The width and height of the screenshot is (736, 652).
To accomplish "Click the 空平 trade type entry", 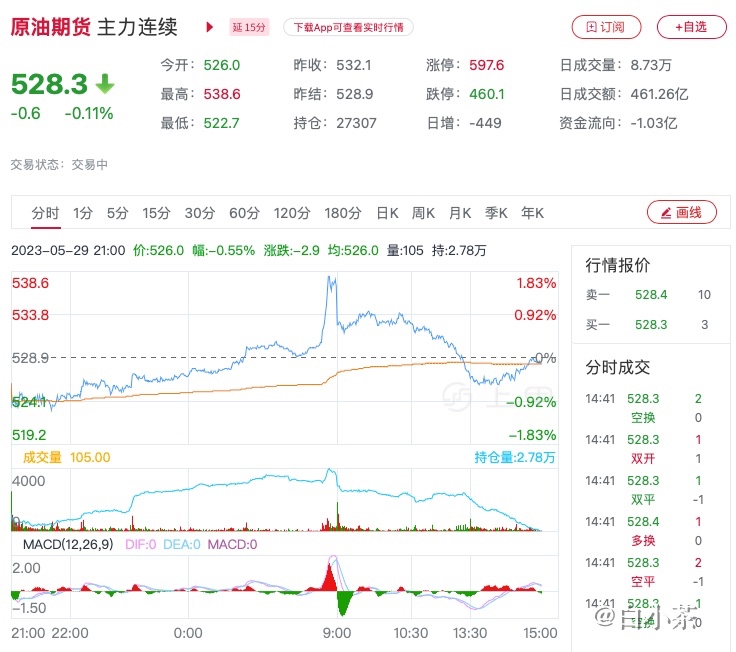I will coord(643,581).
